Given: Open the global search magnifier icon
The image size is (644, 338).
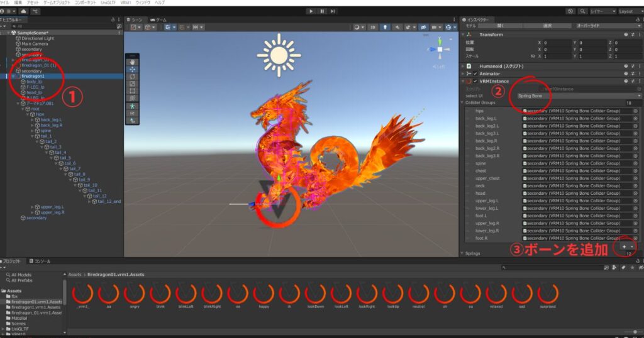Looking at the screenshot, I should (x=582, y=11).
